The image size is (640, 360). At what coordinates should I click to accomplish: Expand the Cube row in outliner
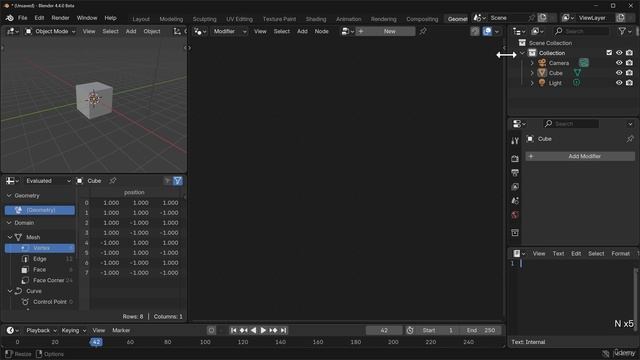click(532, 73)
